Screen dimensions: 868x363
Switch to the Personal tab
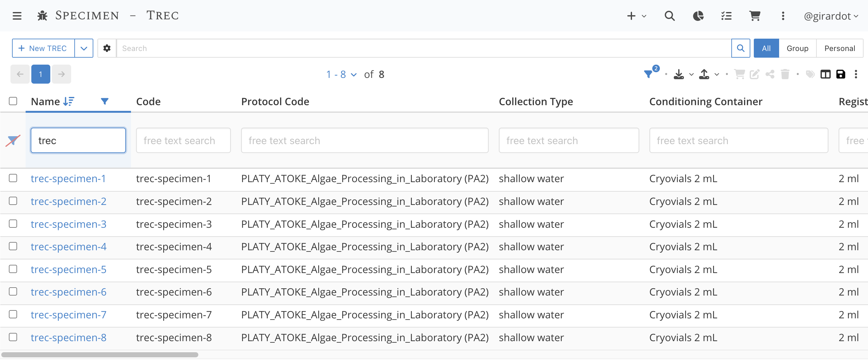click(839, 48)
